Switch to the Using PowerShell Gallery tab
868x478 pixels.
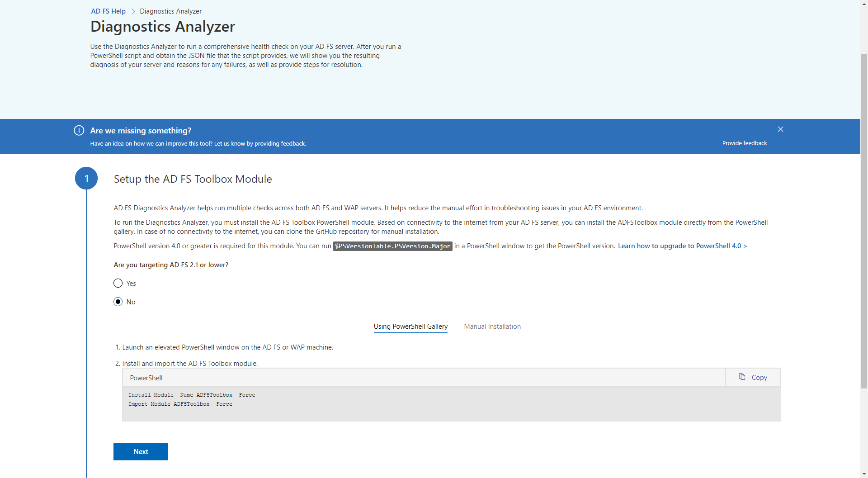(x=410, y=326)
